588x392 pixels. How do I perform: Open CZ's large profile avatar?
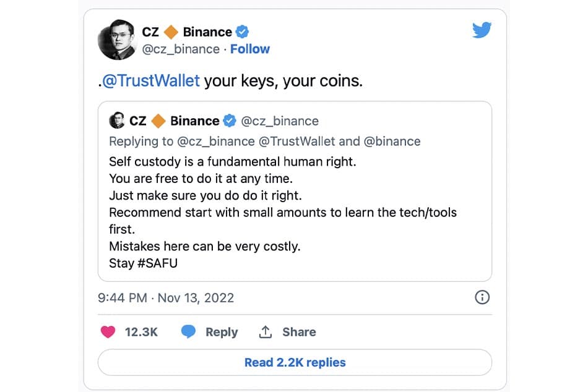coord(118,40)
